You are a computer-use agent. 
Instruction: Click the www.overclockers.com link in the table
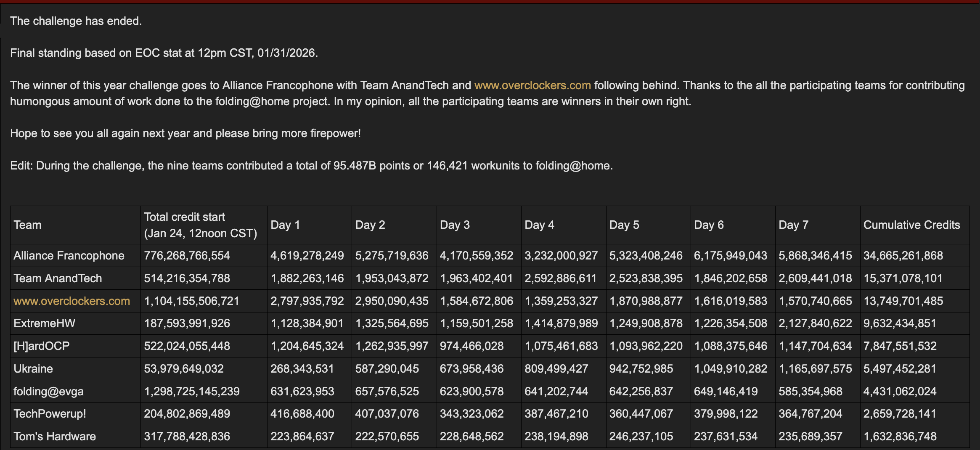click(x=72, y=301)
